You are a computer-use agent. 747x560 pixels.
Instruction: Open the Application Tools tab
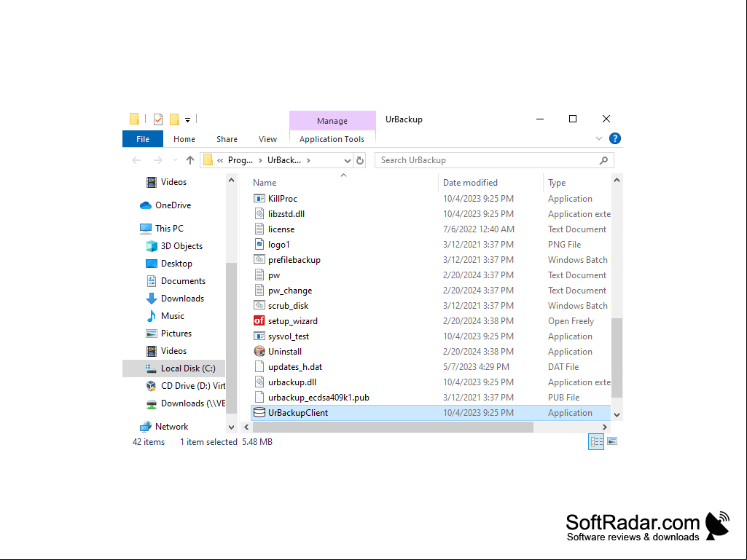pyautogui.click(x=332, y=139)
